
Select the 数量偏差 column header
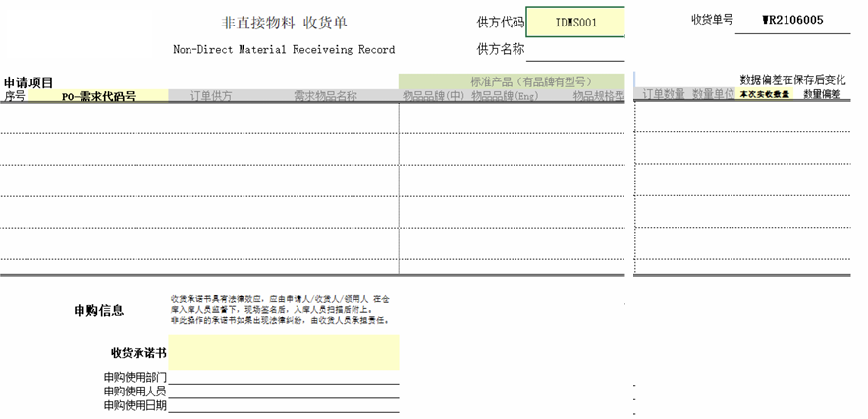tap(822, 95)
